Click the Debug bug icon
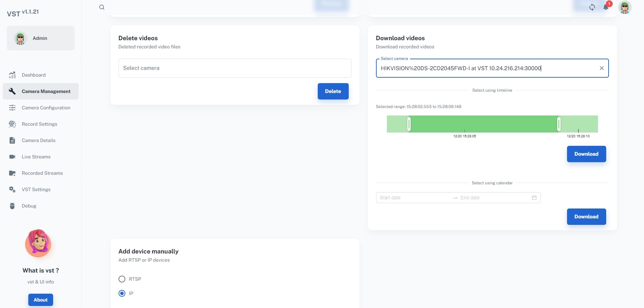The image size is (644, 308). [12, 206]
